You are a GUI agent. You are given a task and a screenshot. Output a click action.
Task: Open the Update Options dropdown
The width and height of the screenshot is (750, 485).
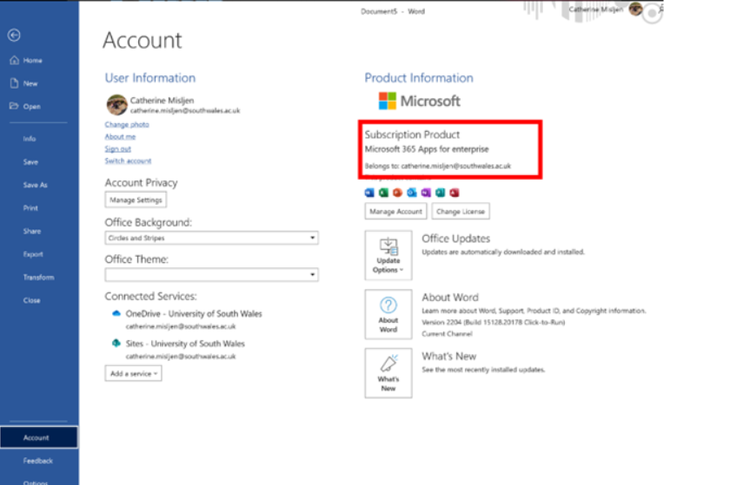point(388,256)
